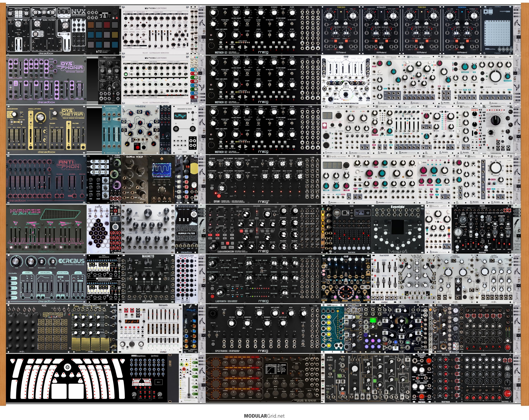Click the Starlab module
Image resolution: width=529 pixels, height=420 pixels.
pyautogui.click(x=148, y=229)
